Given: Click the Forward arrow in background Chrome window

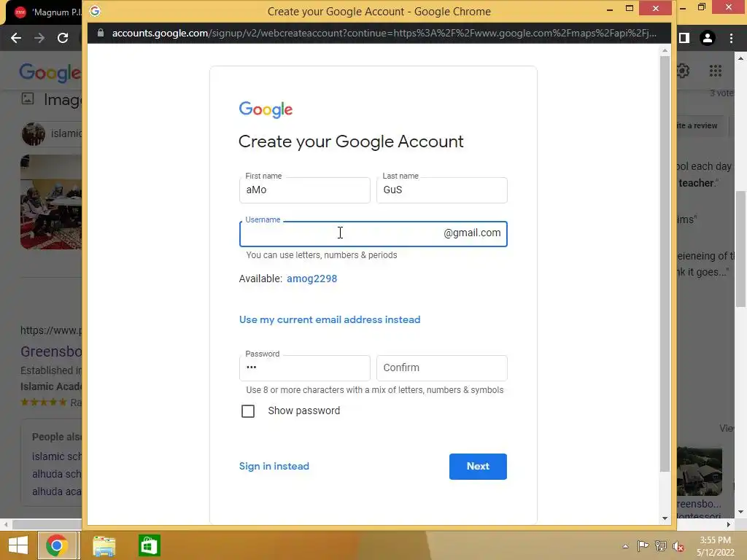Looking at the screenshot, I should coord(39,38).
